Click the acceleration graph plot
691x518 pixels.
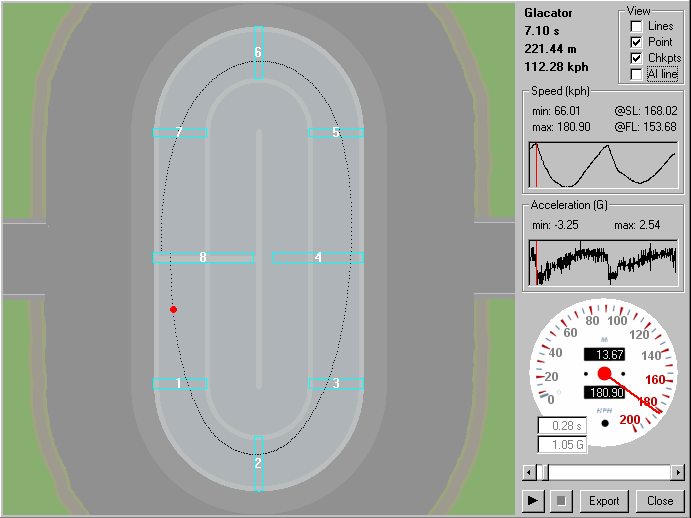pos(603,263)
